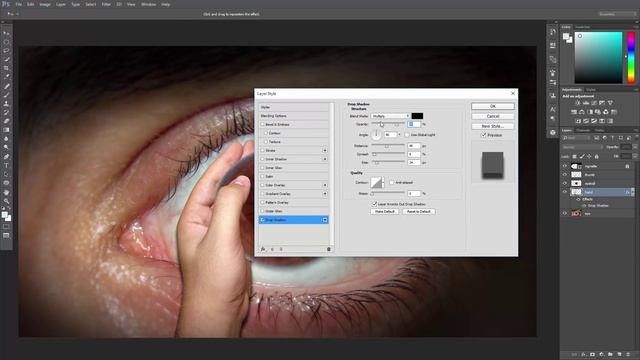The width and height of the screenshot is (640, 360).
Task: Enable the Stroke effect checkbox
Action: click(x=262, y=151)
